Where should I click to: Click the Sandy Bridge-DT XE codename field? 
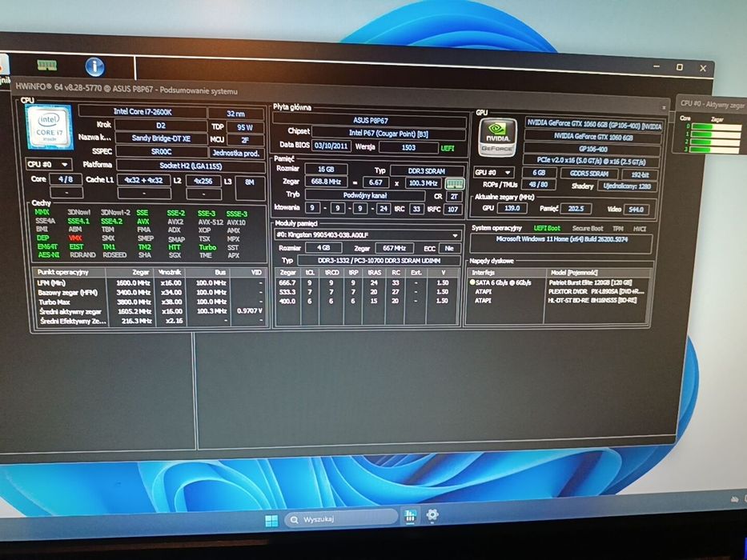(x=161, y=138)
